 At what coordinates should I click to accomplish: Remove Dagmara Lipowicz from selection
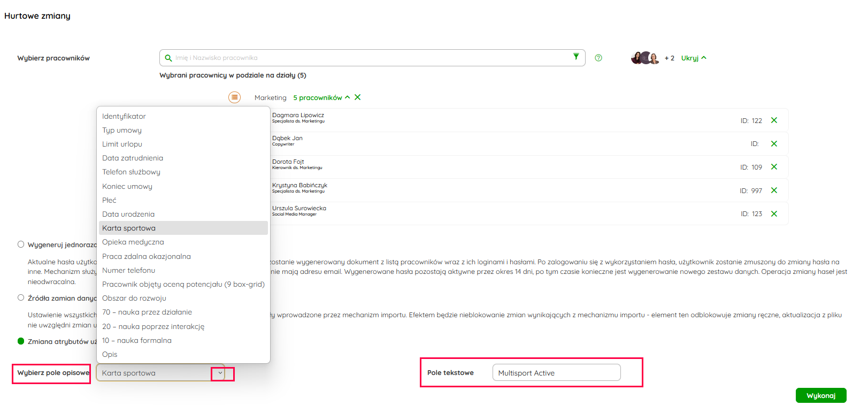click(774, 120)
